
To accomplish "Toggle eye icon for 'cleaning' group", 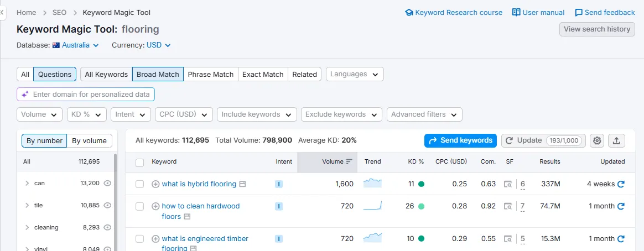I will (x=107, y=228).
